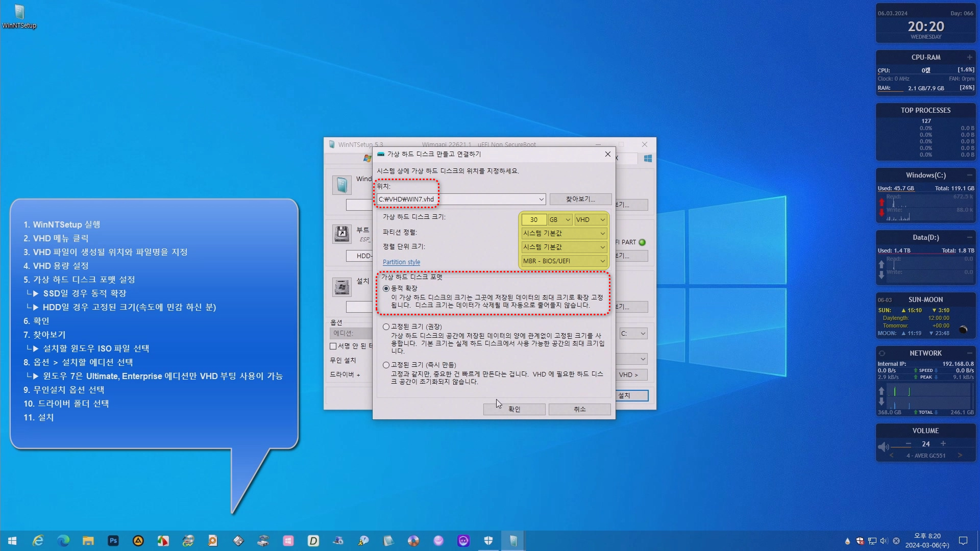
Task: Confirm the VHD dialog with 확인
Action: [x=514, y=409]
